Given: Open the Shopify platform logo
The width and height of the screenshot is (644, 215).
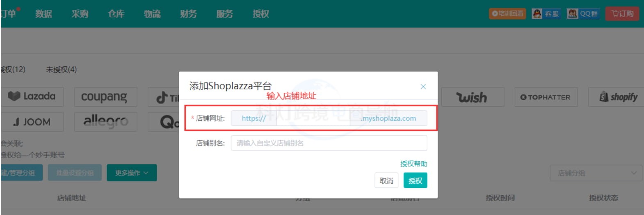Looking at the screenshot, I should pyautogui.click(x=618, y=97).
